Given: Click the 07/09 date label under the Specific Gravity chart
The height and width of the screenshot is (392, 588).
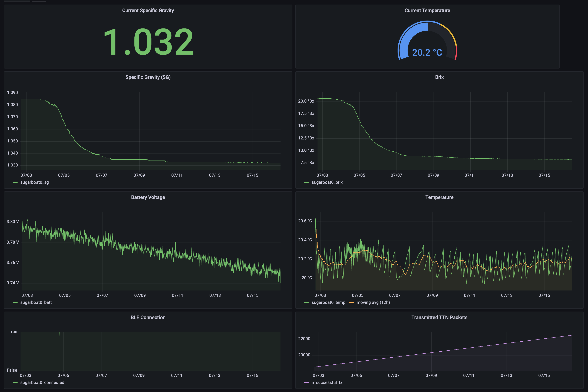Looking at the screenshot, I should (x=139, y=175).
